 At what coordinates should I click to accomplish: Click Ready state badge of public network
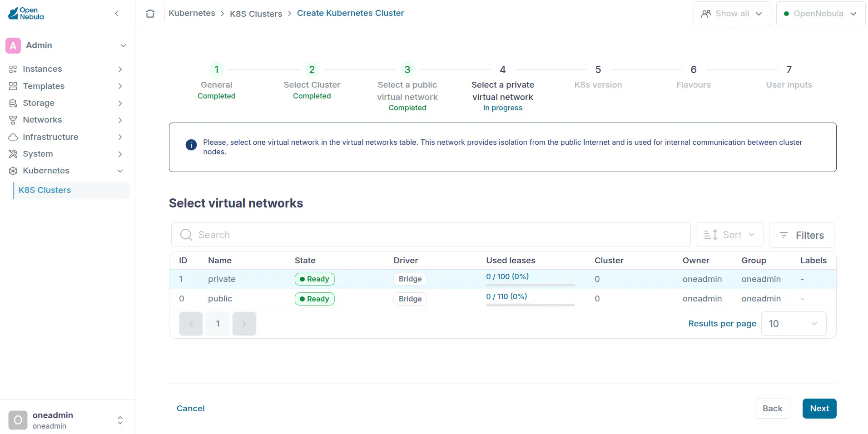(x=315, y=299)
